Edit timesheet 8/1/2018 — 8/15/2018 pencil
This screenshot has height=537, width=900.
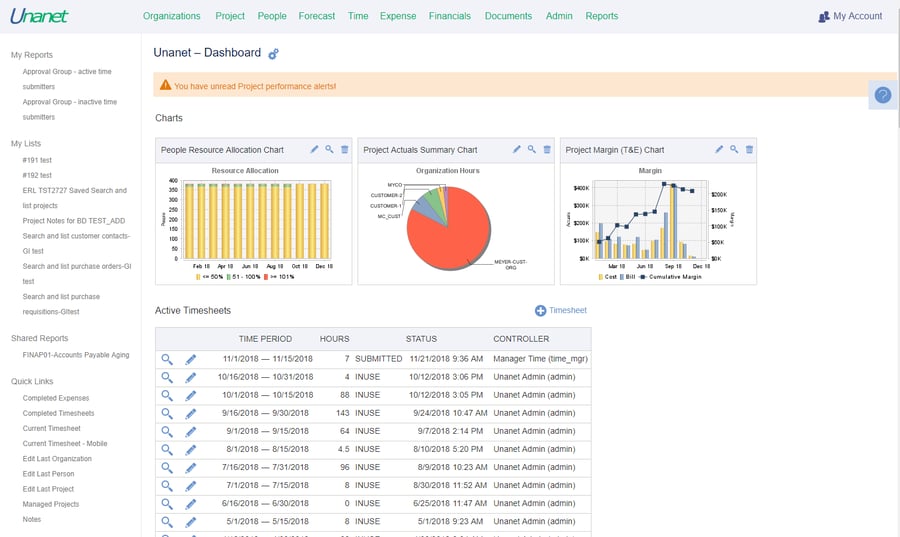click(x=191, y=449)
